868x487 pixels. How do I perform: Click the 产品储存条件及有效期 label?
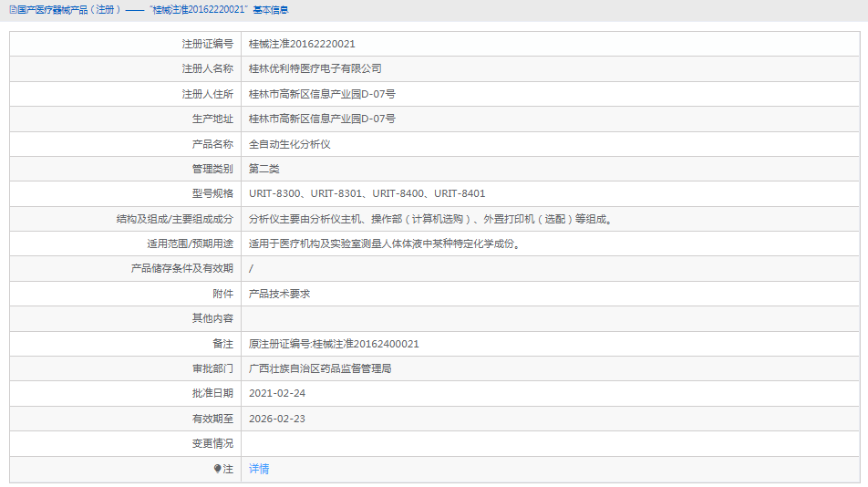click(x=182, y=268)
